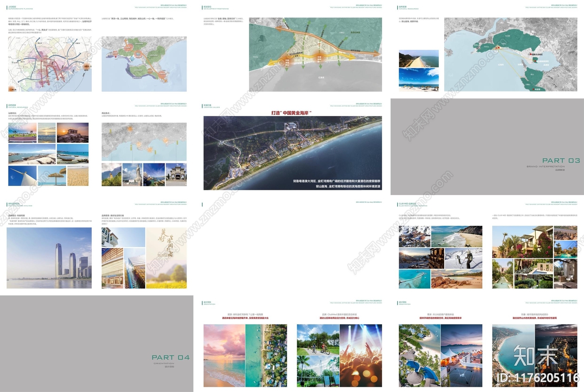
Task: Open the Shanwei coastal zoning map on blue sea
Action: 144,64
